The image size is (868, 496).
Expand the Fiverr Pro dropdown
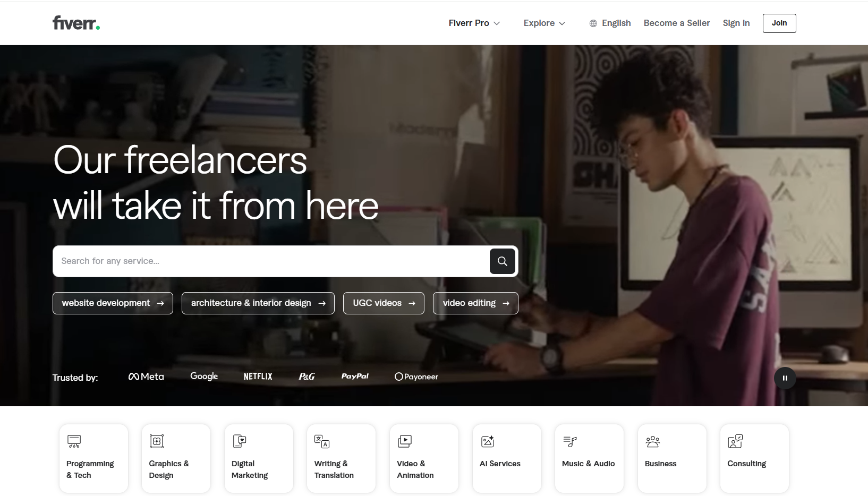point(474,23)
